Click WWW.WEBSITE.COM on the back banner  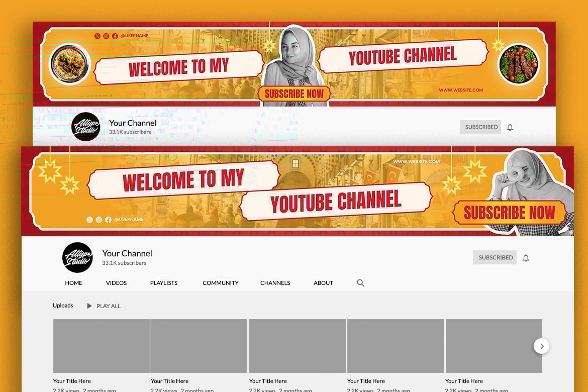pyautogui.click(x=461, y=90)
